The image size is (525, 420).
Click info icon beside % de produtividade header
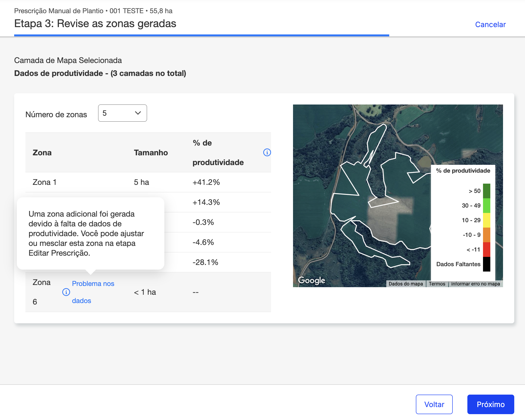pyautogui.click(x=267, y=152)
